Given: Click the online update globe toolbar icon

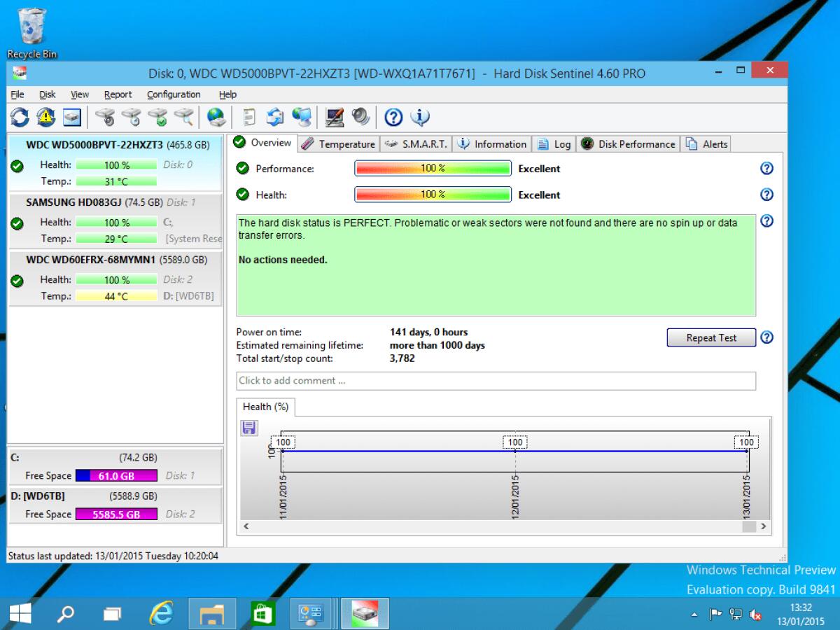Looking at the screenshot, I should tap(215, 117).
